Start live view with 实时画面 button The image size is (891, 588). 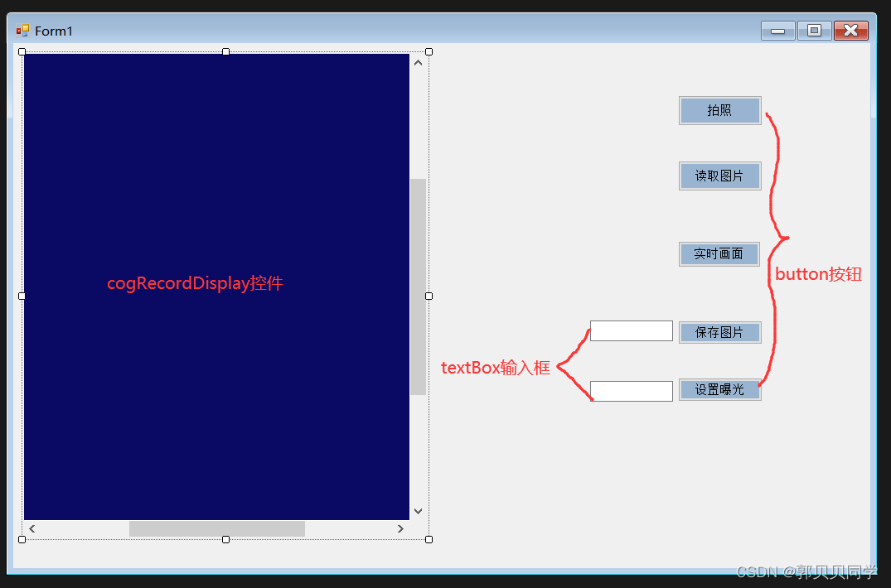point(719,254)
